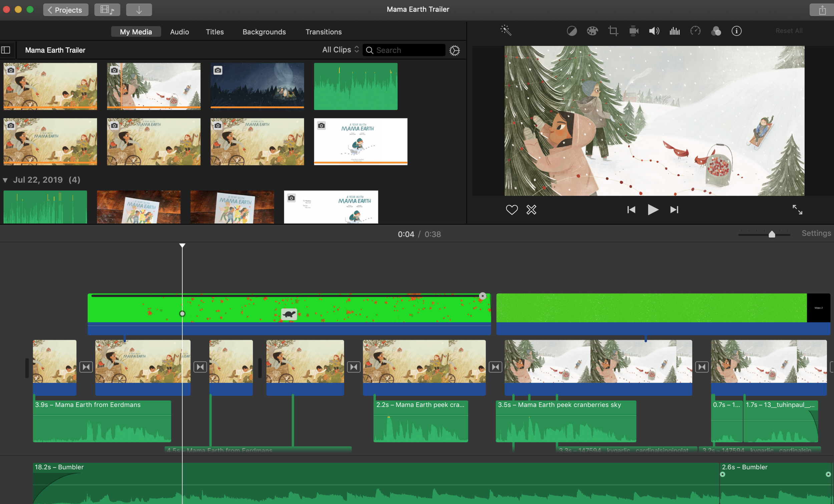Viewport: 834px width, 504px height.
Task: Click transition icon after first timeline clip
Action: tap(86, 367)
